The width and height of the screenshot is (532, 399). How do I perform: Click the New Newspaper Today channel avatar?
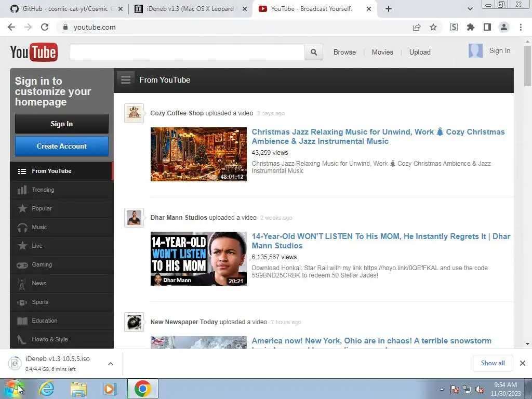(134, 322)
